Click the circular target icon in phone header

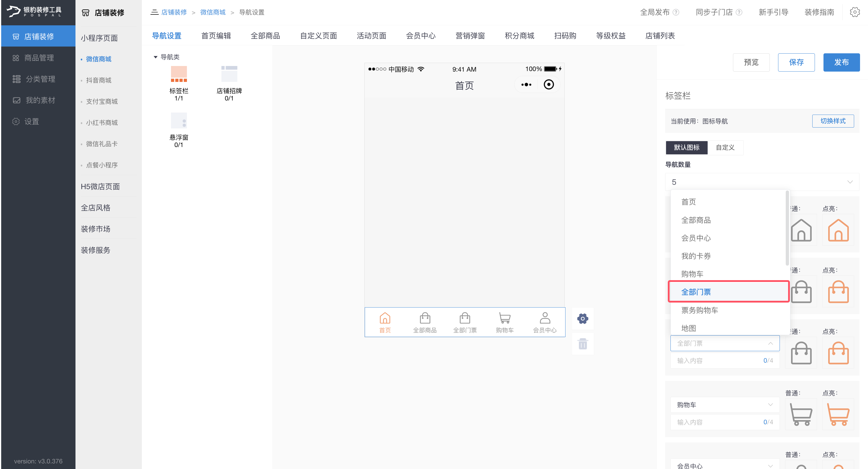click(549, 85)
